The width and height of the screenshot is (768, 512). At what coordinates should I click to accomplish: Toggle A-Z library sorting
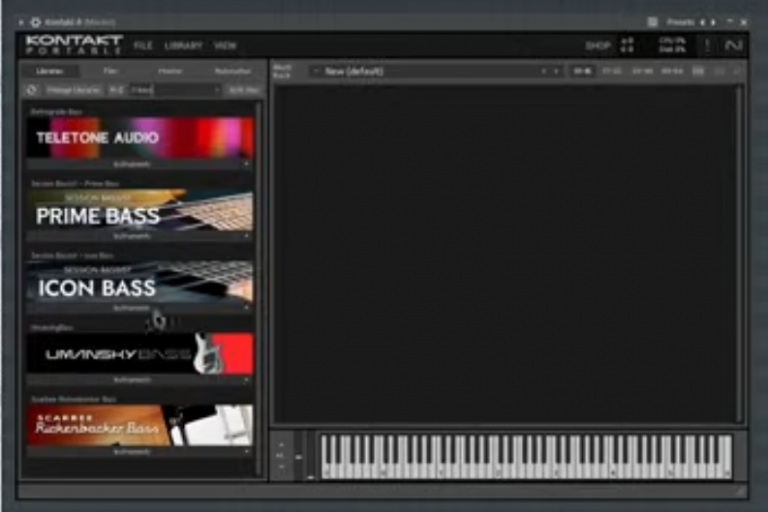117,90
